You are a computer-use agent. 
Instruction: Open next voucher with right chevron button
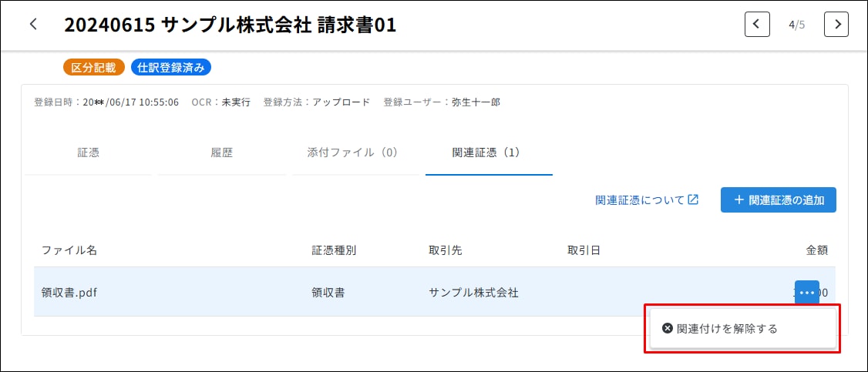point(836,25)
